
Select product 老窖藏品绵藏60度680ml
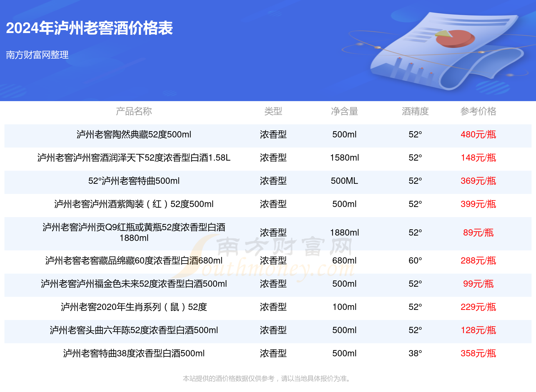coord(134,261)
